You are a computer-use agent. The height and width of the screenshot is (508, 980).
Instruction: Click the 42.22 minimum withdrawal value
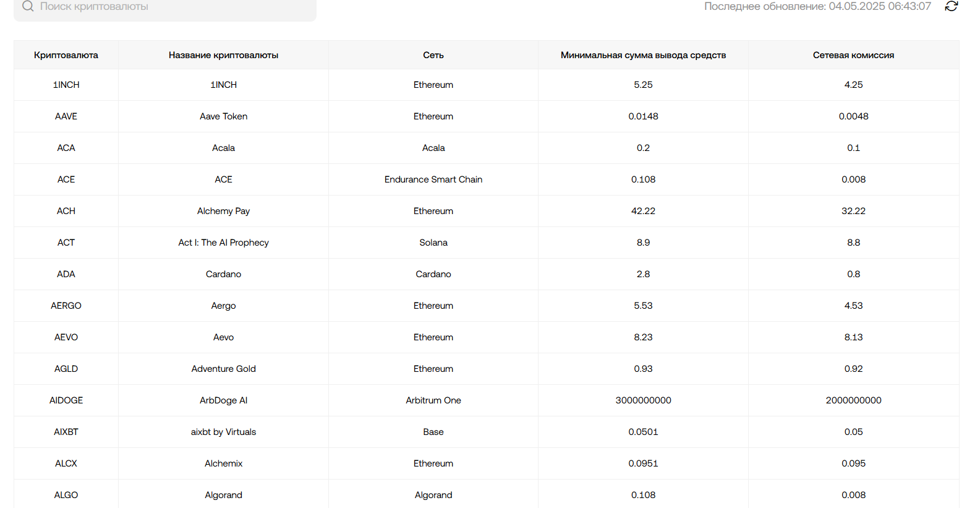pos(643,211)
